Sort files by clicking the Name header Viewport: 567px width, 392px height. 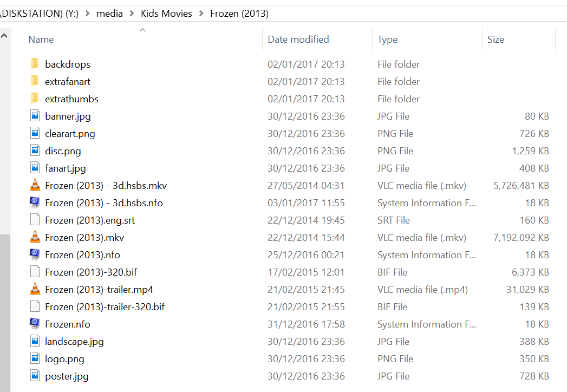(x=41, y=39)
